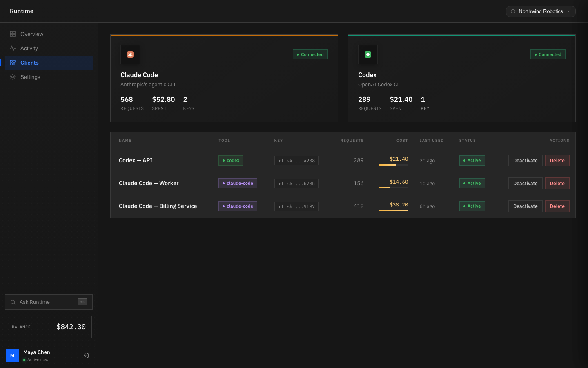Open the Northwind Robotics organization dropdown
The width and height of the screenshot is (588, 368).
click(x=541, y=11)
